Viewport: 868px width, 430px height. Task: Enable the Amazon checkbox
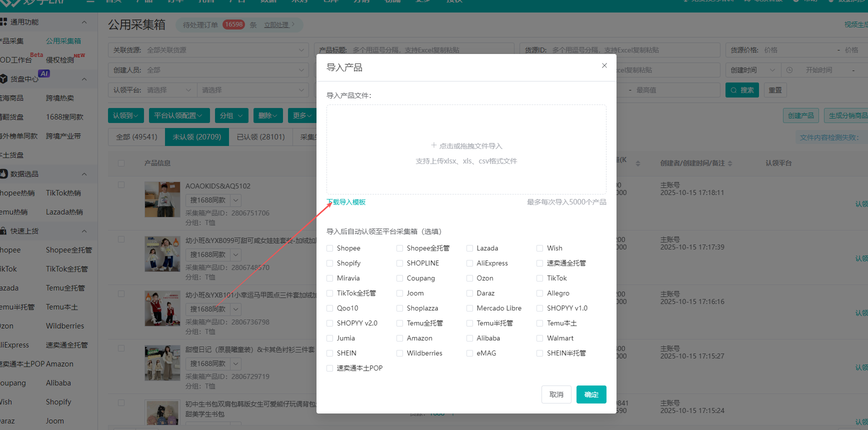(x=400, y=338)
